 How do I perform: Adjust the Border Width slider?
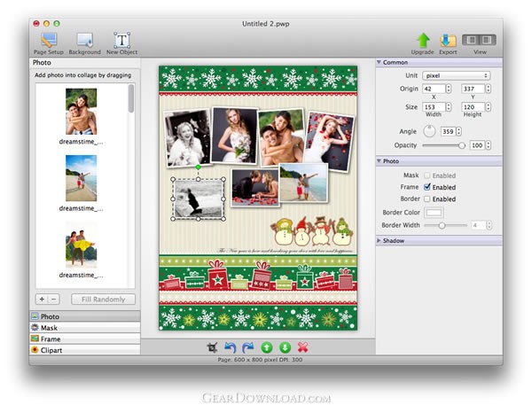coord(442,225)
